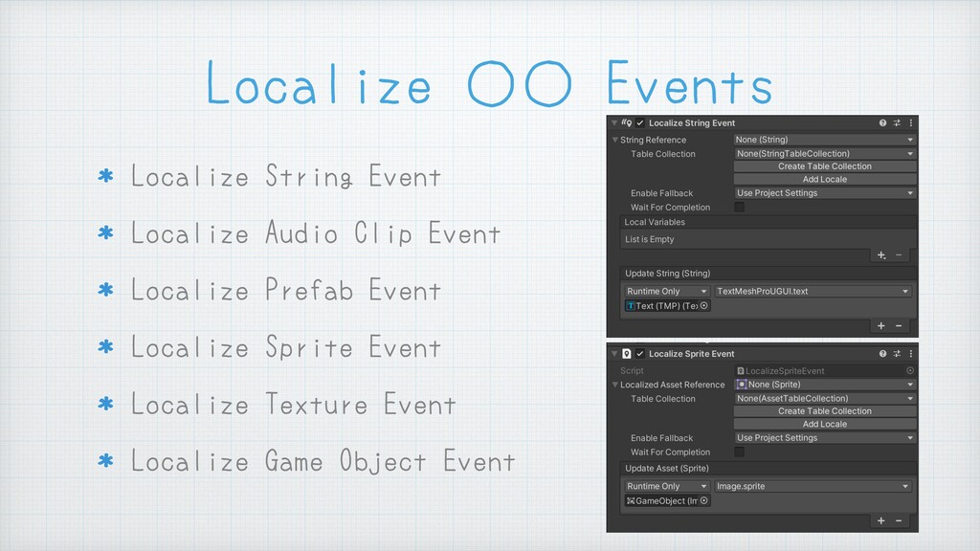The height and width of the screenshot is (551, 980).
Task: Disable the Localize String Event component
Action: (640, 123)
